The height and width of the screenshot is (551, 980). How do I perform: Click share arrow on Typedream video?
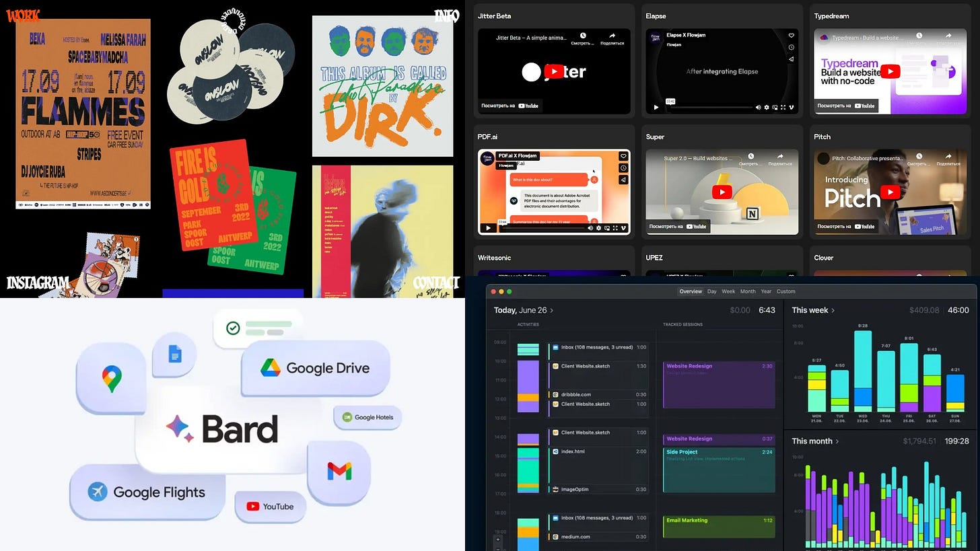(948, 36)
